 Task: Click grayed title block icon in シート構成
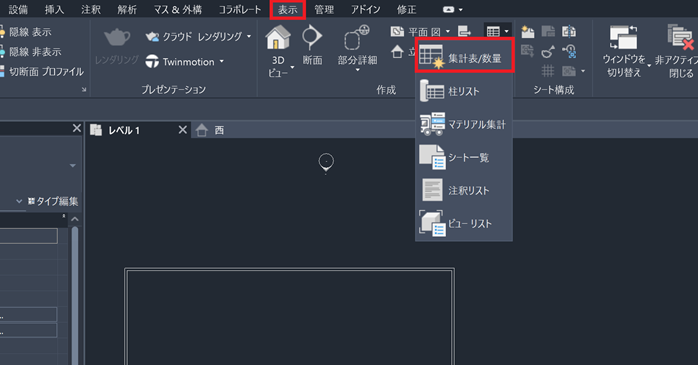pos(548,32)
